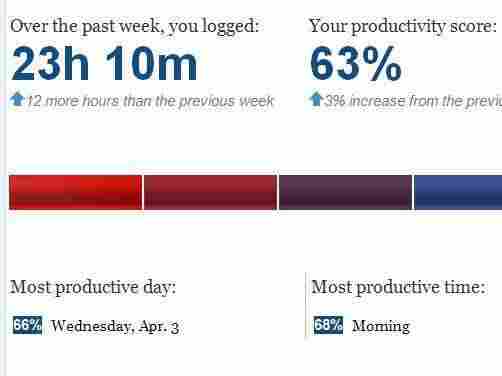502x376 pixels.
Task: Select the 66% productivity badge
Action: click(28, 325)
